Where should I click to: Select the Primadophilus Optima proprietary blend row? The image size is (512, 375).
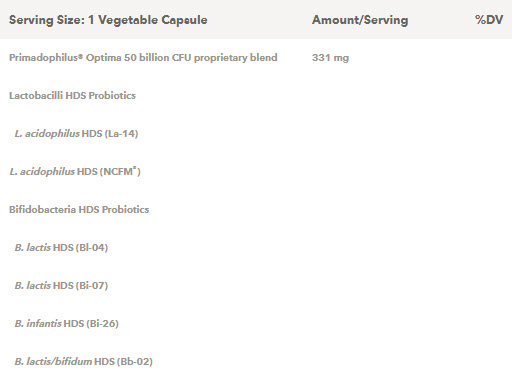(256, 58)
